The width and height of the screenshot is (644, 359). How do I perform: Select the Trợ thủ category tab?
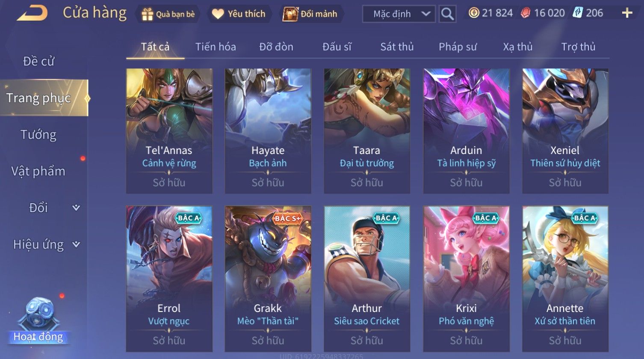point(578,47)
